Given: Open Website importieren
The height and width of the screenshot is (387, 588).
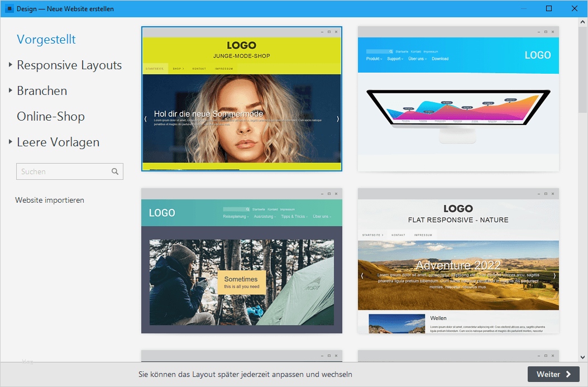Looking at the screenshot, I should tap(49, 200).
